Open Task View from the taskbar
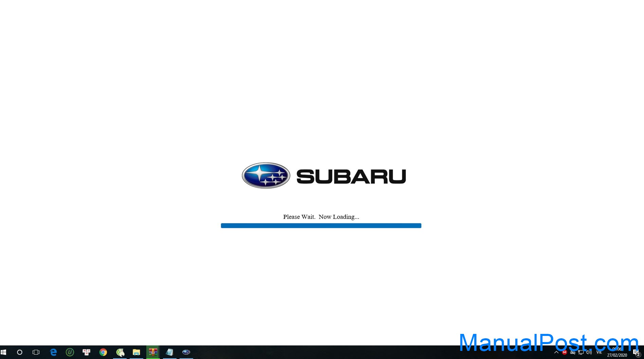Viewport: 644px width, 359px height. pos(36,352)
